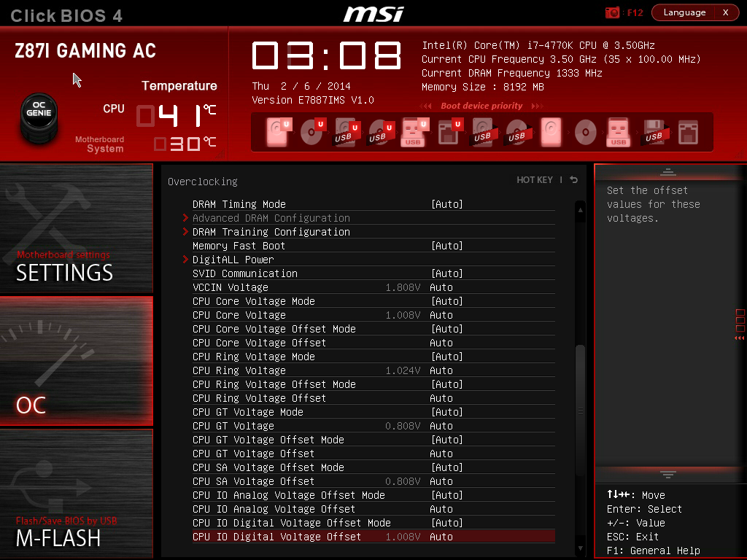
Task: Open Memory Fast Boot [Auto] dropdown
Action: [x=447, y=246]
